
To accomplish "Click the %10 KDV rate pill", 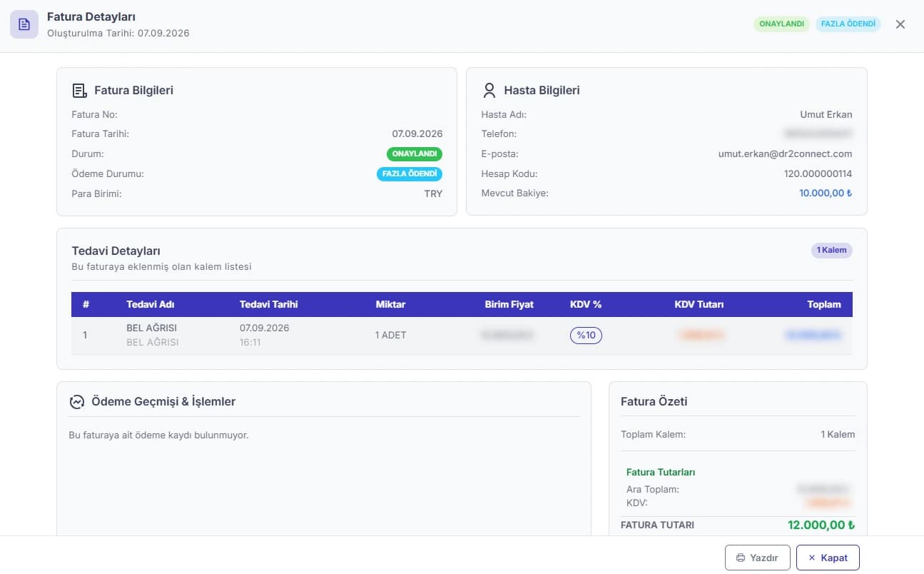I will point(586,335).
